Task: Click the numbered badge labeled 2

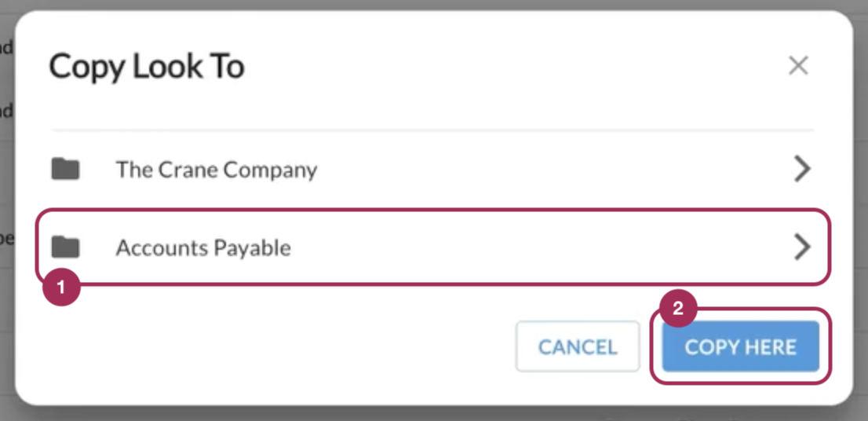Action: [x=677, y=309]
